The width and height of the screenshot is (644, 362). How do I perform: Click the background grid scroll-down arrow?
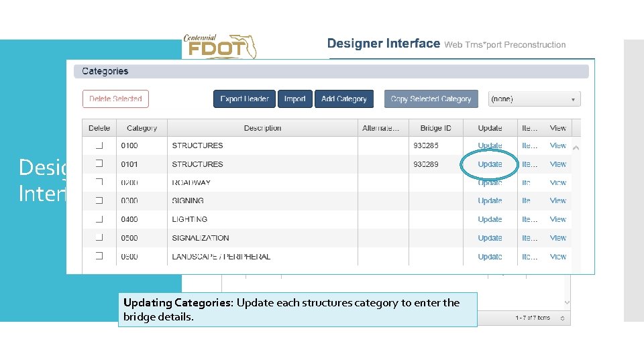point(567,302)
